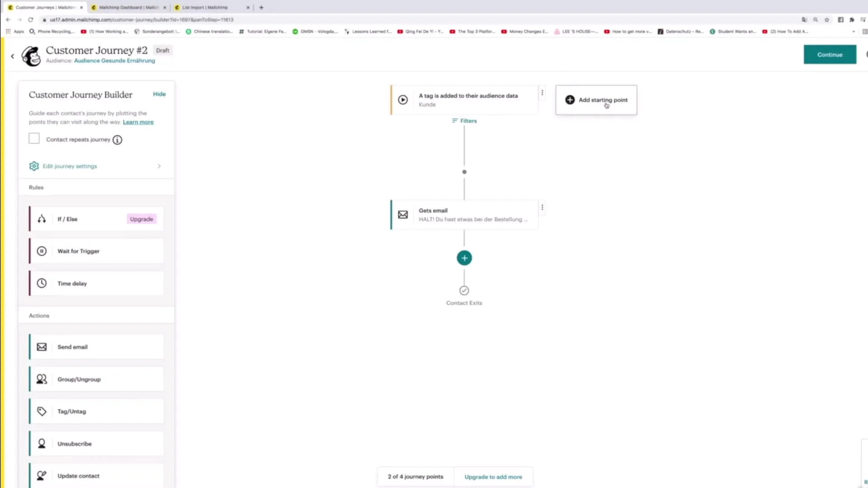Switch to Mailchimp Dashboard browser tab
Screen dimensions: 868x488
click(x=128, y=7)
